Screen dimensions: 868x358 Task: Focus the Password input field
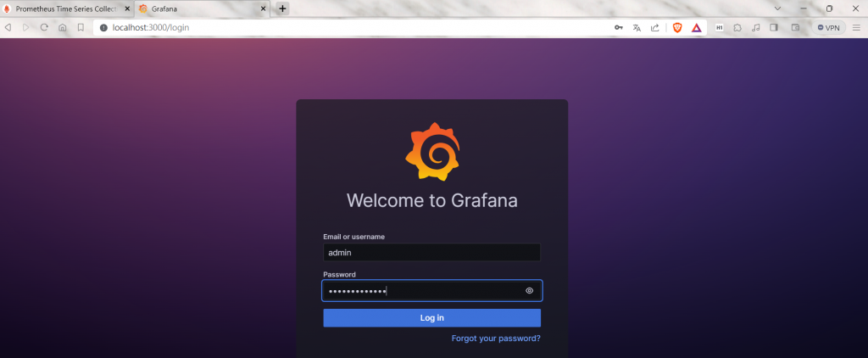tap(431, 290)
